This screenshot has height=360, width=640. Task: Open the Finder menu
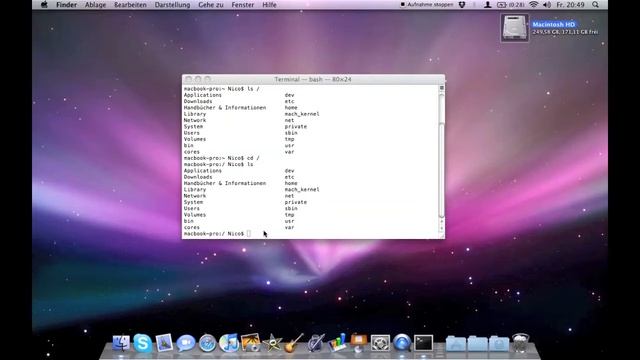66,4
